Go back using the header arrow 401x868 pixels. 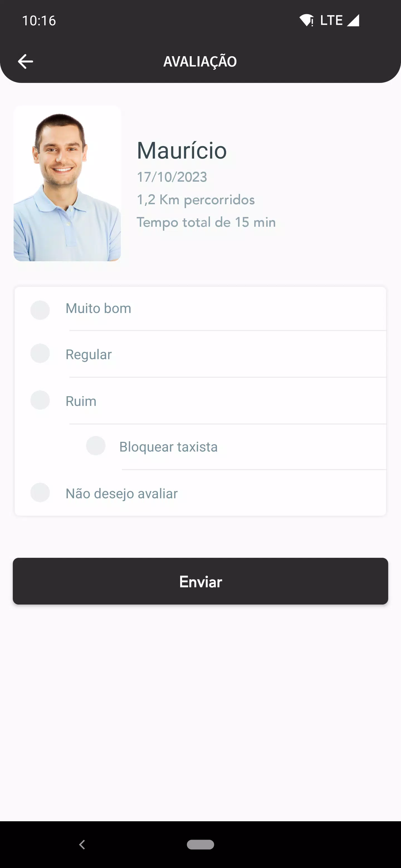pos(25,61)
